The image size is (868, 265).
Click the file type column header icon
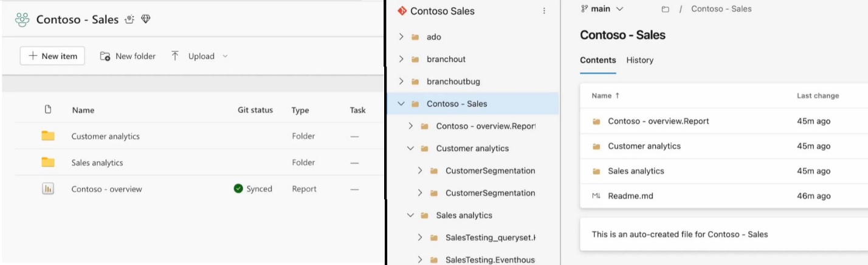[x=48, y=109]
